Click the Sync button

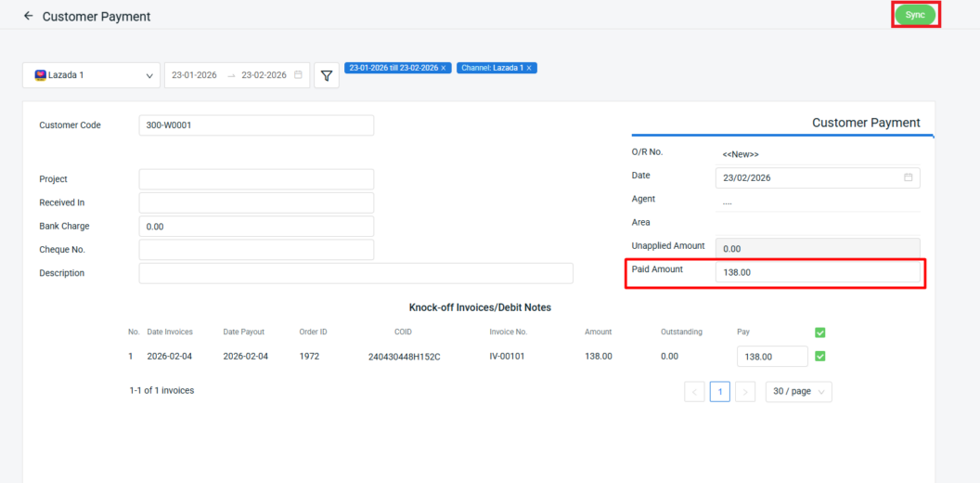point(915,15)
